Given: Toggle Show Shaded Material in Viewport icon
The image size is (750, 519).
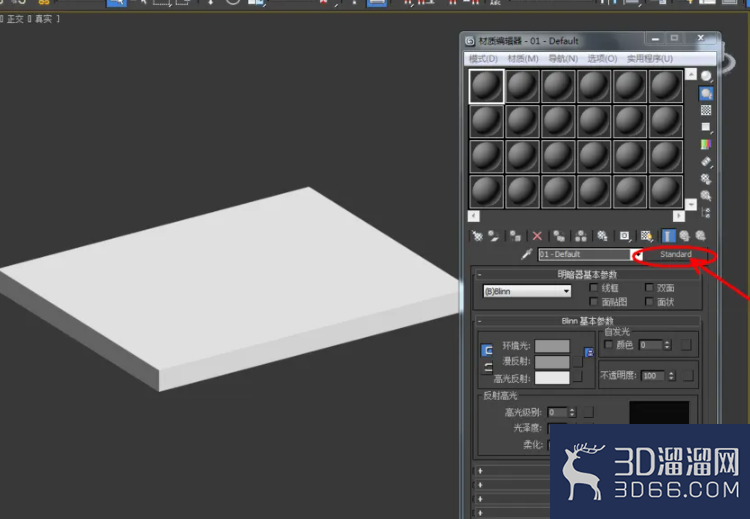Looking at the screenshot, I should pos(647,236).
